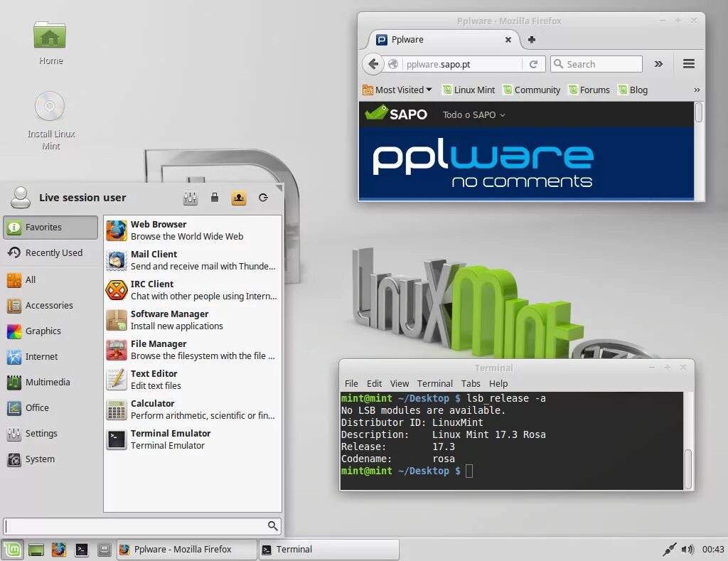Select the All applications category
Viewport: 728px width, 561px height.
coord(50,279)
